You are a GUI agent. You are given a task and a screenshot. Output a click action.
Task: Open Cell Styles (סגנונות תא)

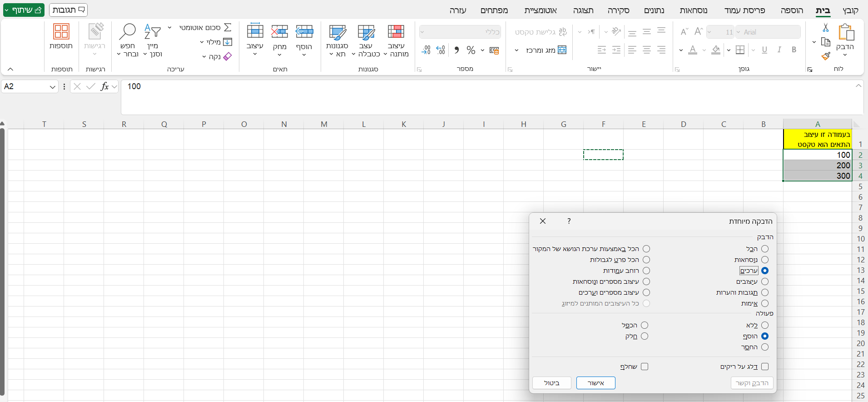click(x=337, y=40)
